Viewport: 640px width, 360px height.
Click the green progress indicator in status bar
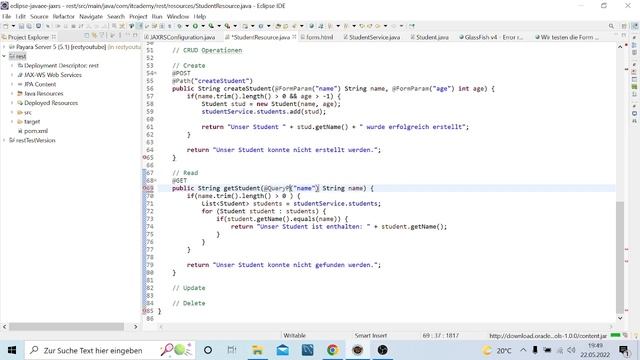(x=615, y=335)
